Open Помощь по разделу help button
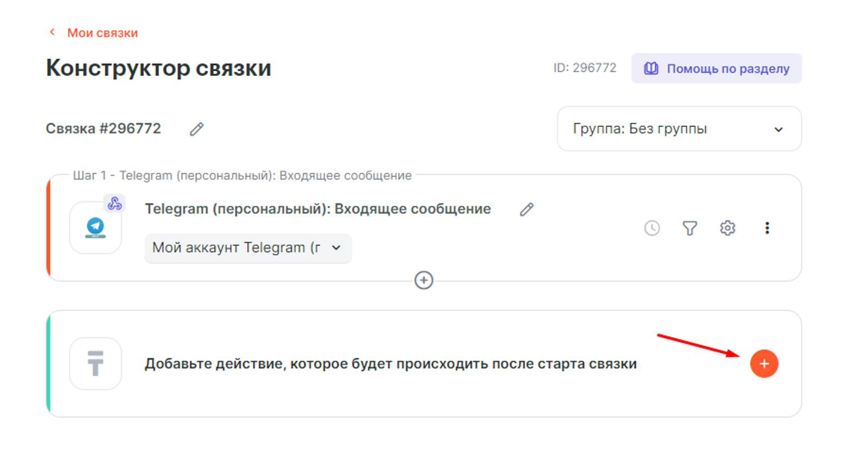This screenshot has height=473, width=868. coord(716,68)
